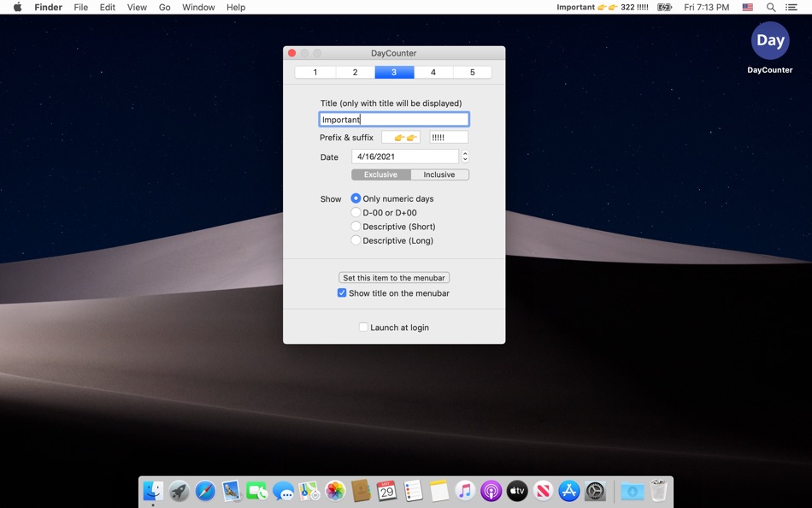This screenshot has width=812, height=508.
Task: Open the Finder menu
Action: pyautogui.click(x=48, y=7)
